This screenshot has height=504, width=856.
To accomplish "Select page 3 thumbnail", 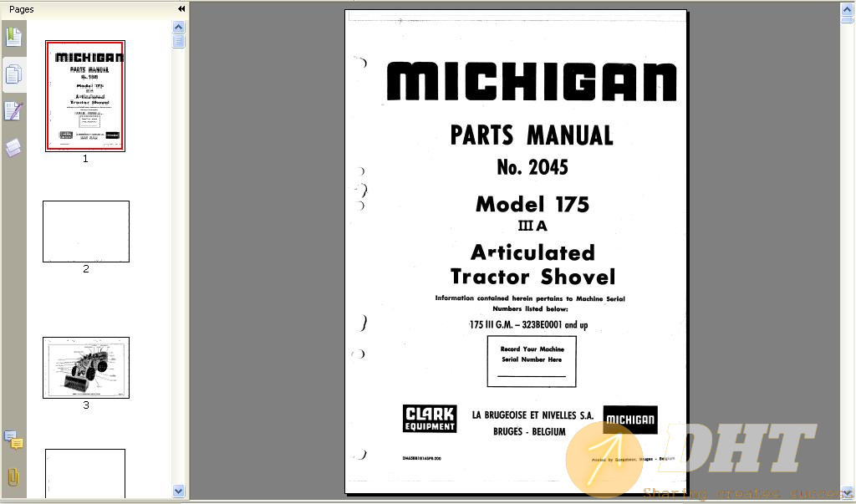I will pyautogui.click(x=86, y=368).
